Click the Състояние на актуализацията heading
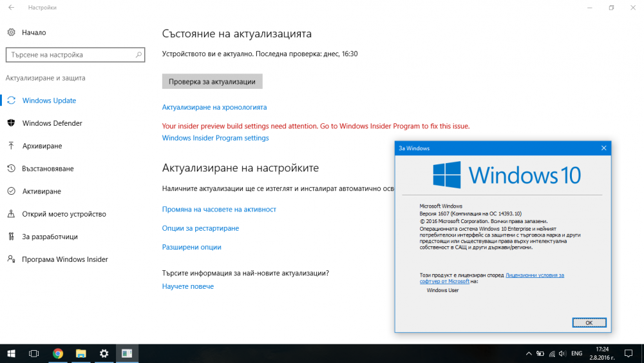This screenshot has width=644, height=363. click(x=236, y=34)
